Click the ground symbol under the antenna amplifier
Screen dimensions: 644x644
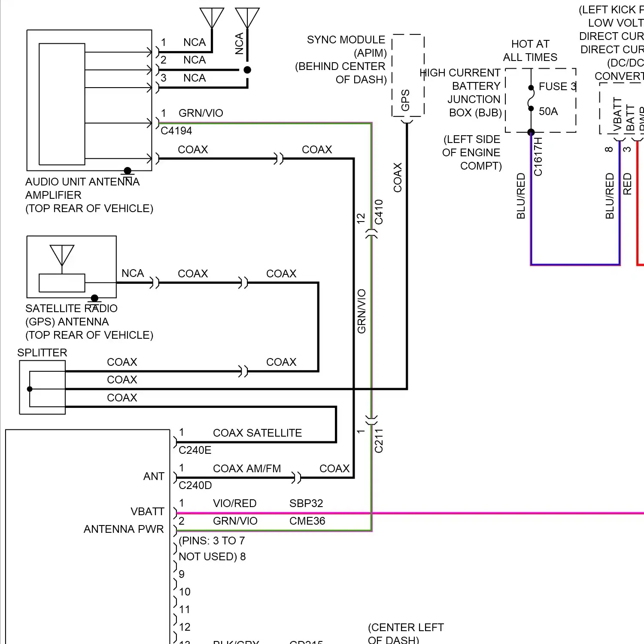(x=128, y=171)
